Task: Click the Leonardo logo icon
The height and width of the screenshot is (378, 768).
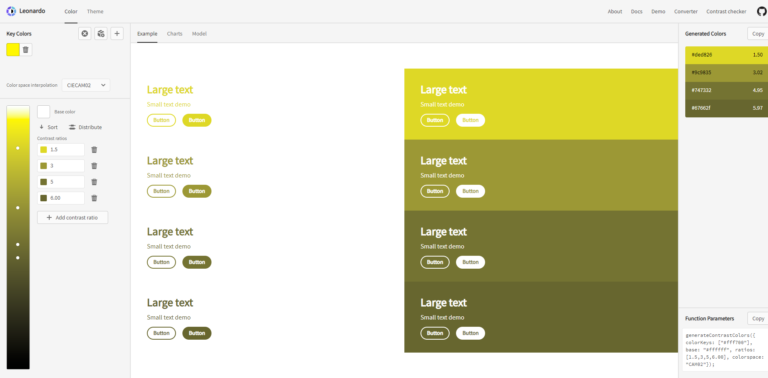Action: 11,11
